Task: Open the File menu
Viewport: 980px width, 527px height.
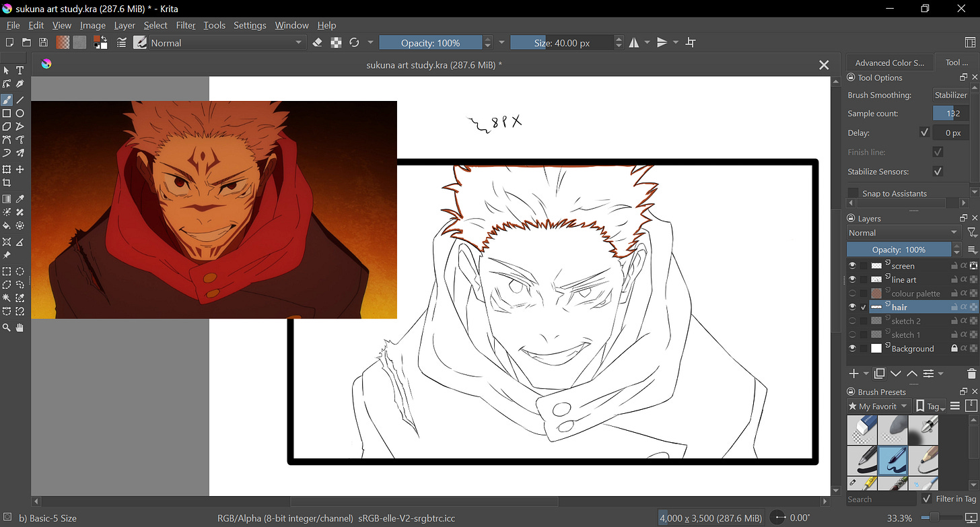Action: [13, 25]
